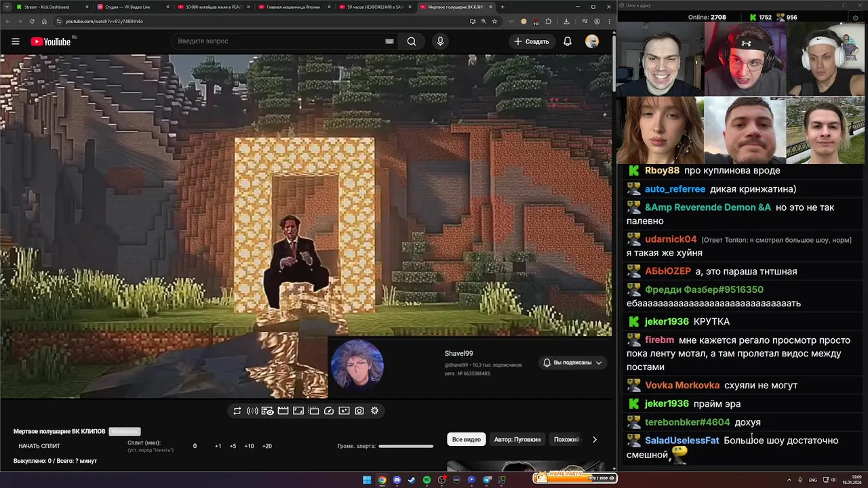Open the YouTube hamburger guide menu
The height and width of the screenshot is (488, 868).
click(x=15, y=41)
